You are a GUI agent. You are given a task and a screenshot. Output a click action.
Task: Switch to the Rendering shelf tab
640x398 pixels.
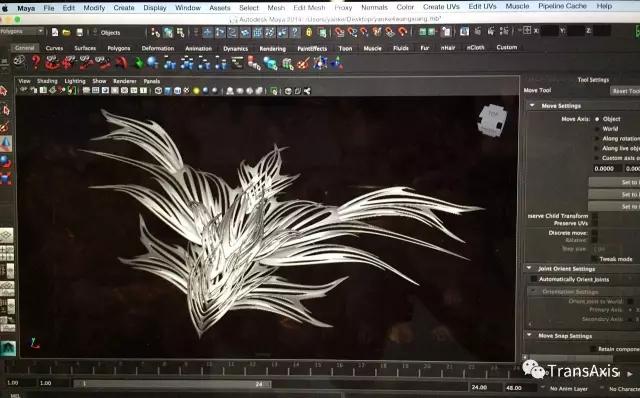pyautogui.click(x=273, y=49)
